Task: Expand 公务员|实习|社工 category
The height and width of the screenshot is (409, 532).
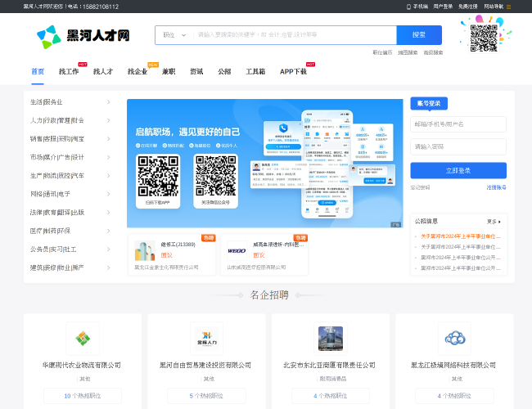Action: coord(70,249)
